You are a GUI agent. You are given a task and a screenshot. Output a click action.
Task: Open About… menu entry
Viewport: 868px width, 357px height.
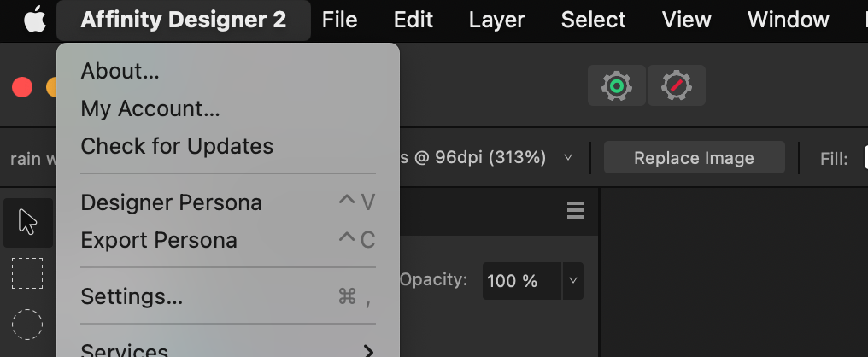[228, 71]
